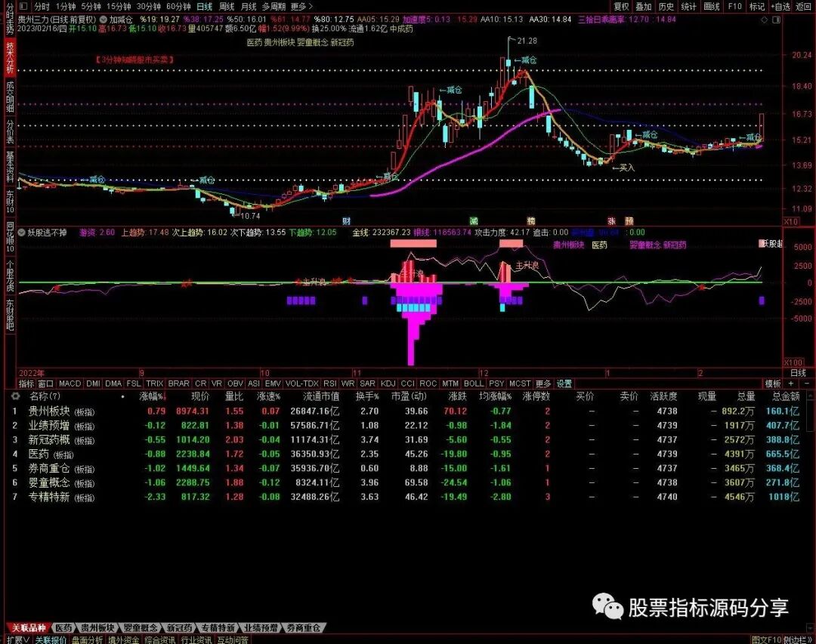Add stock via +自选 button
This screenshot has width=816, height=644.
coord(780,6)
